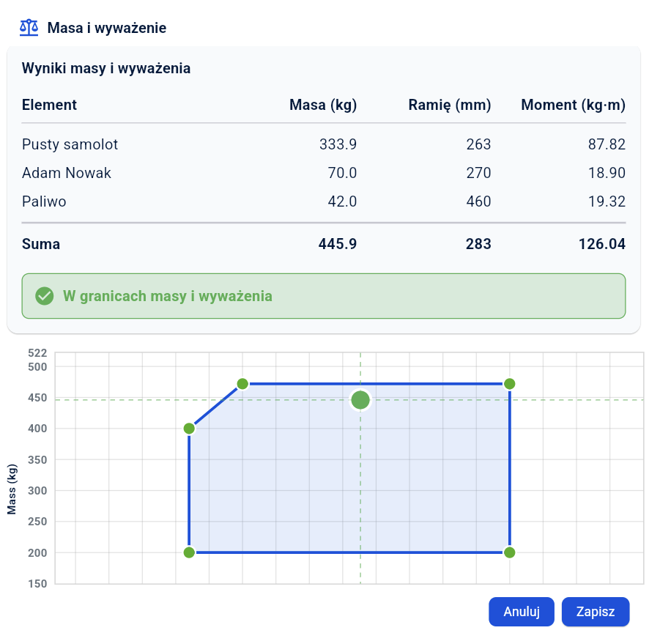Click the Anuluj button

tap(522, 612)
